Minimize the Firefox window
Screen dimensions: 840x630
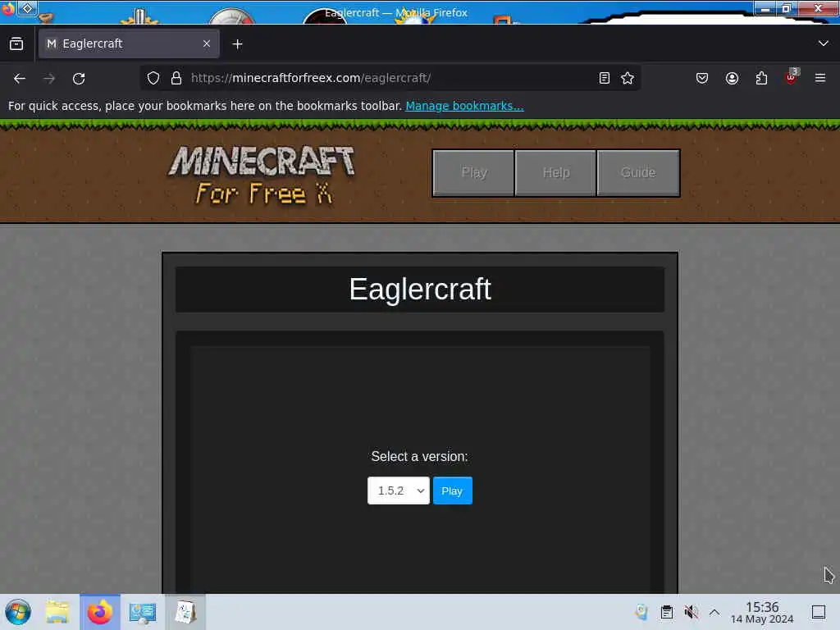(x=765, y=8)
